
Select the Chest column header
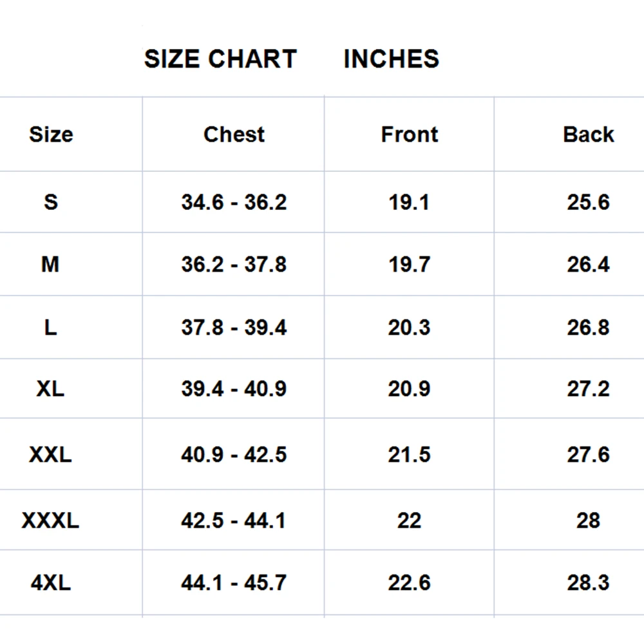[x=234, y=135]
